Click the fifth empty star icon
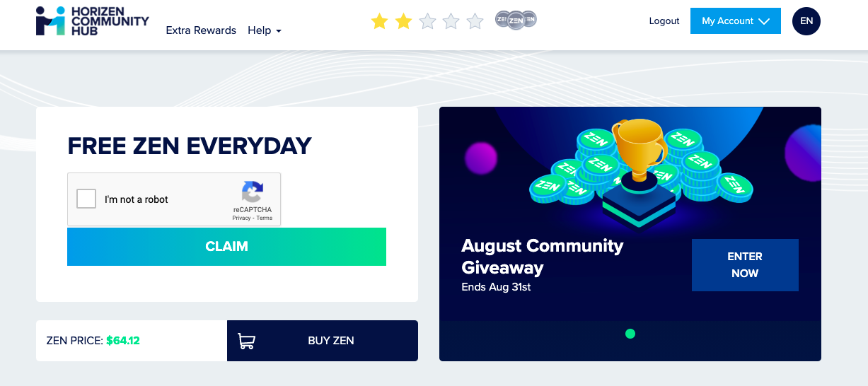 pyautogui.click(x=475, y=21)
